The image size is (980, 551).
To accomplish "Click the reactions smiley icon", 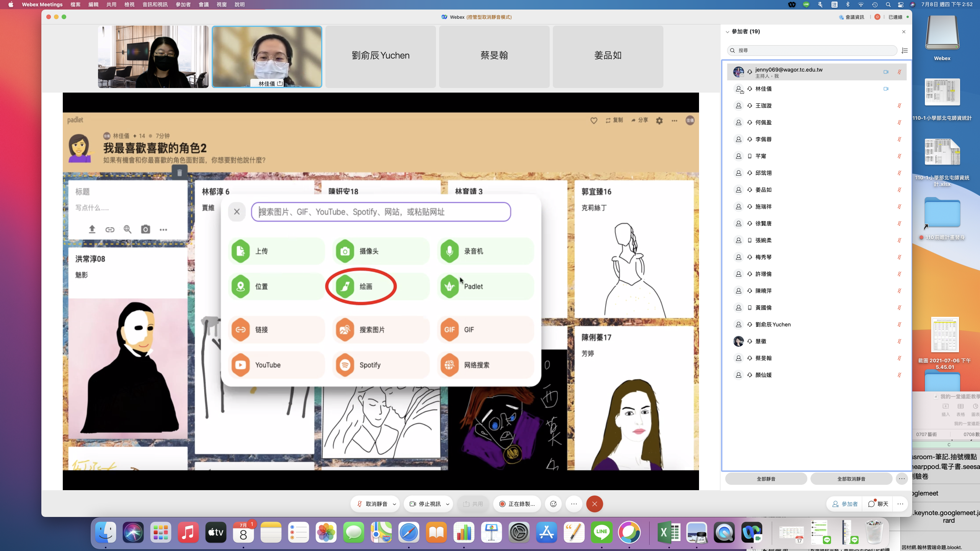I will click(x=553, y=504).
